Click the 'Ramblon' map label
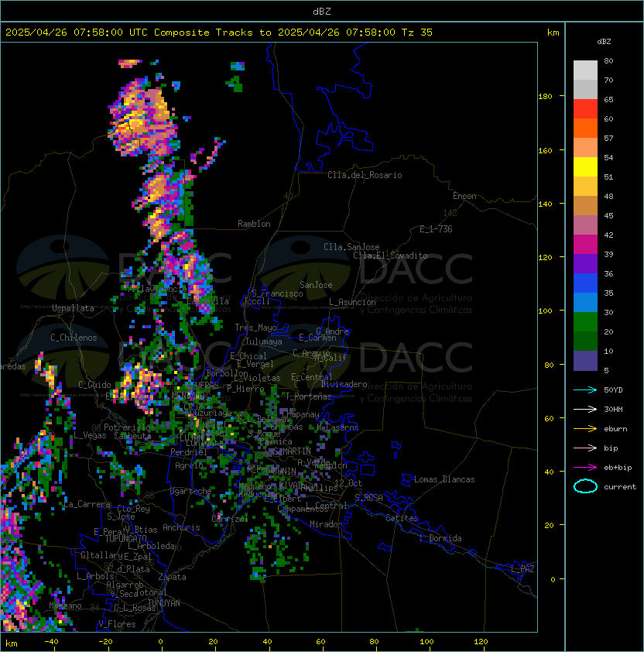644x652 pixels. 254,224
